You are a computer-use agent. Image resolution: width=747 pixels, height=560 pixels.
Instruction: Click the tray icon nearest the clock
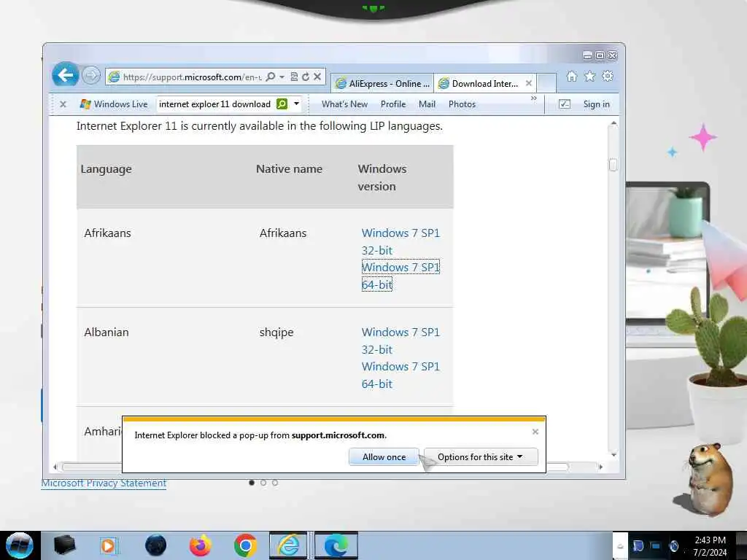pos(673,545)
